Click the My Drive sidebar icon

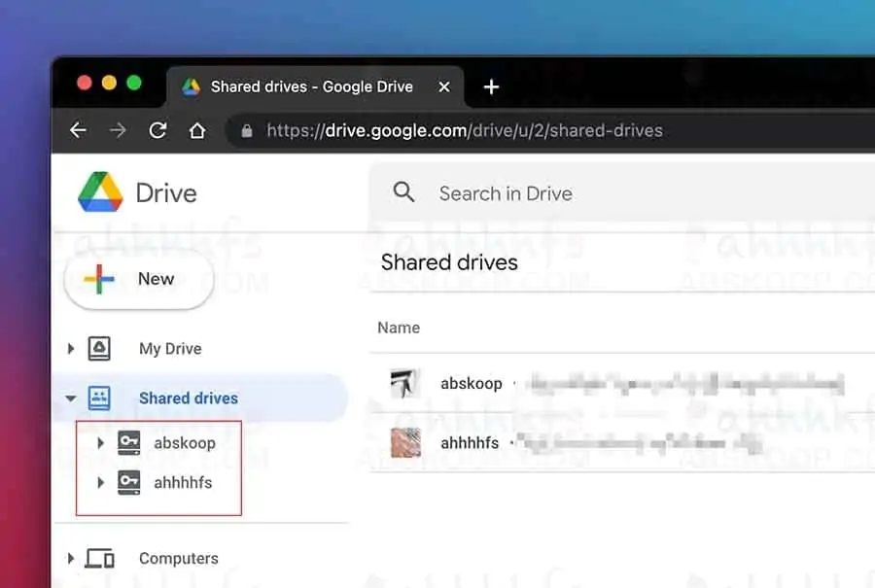click(x=98, y=347)
